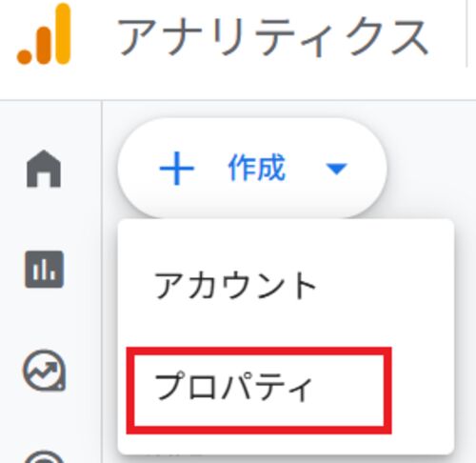
Task: Select the partially visible Advertising icon
Action: tap(44, 456)
